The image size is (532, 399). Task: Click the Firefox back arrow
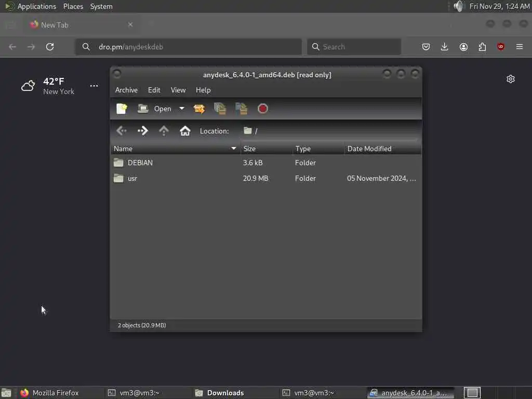coord(12,47)
